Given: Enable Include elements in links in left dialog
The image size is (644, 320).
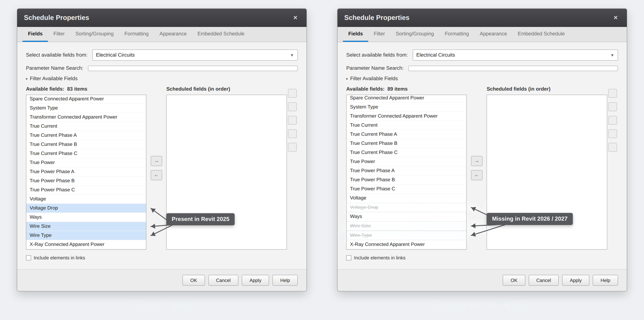Looking at the screenshot, I should click(28, 258).
